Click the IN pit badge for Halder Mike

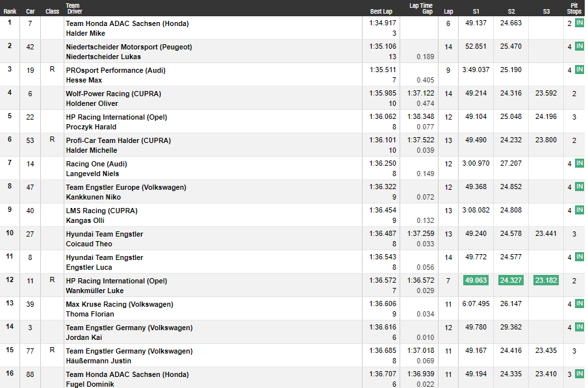click(580, 23)
